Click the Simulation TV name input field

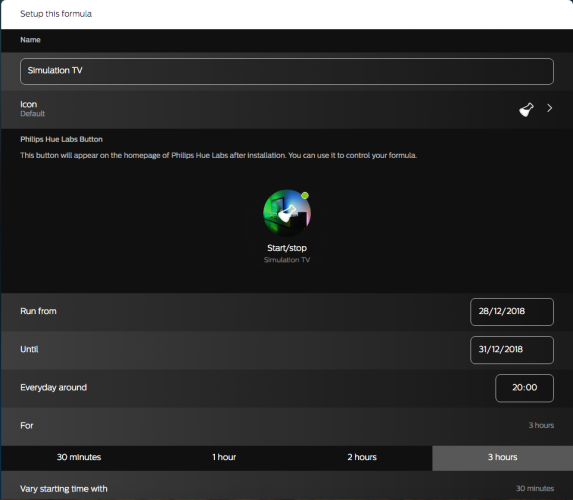287,71
